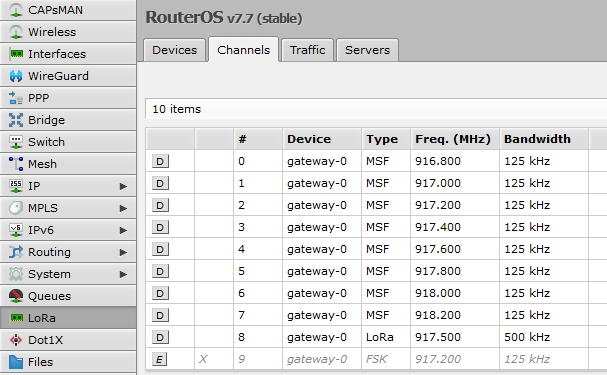Click frequency 918.200 cell
This screenshot has height=375, width=607.
pyautogui.click(x=455, y=315)
